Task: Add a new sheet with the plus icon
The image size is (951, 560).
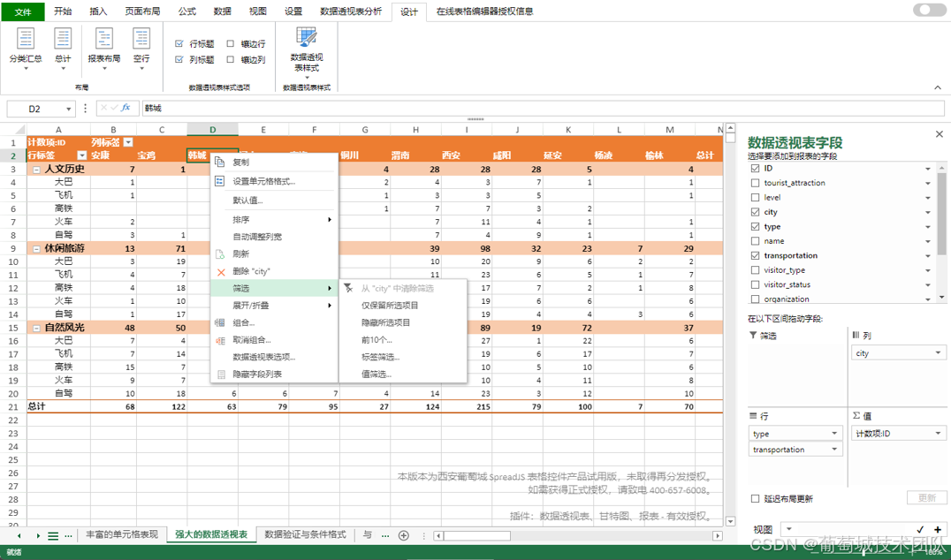Action: [404, 534]
